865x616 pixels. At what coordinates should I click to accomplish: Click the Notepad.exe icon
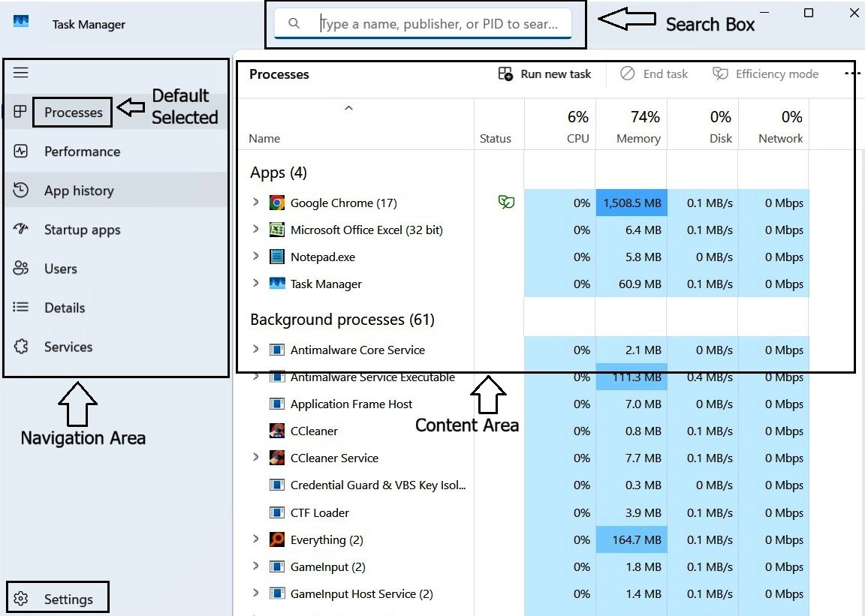277,257
